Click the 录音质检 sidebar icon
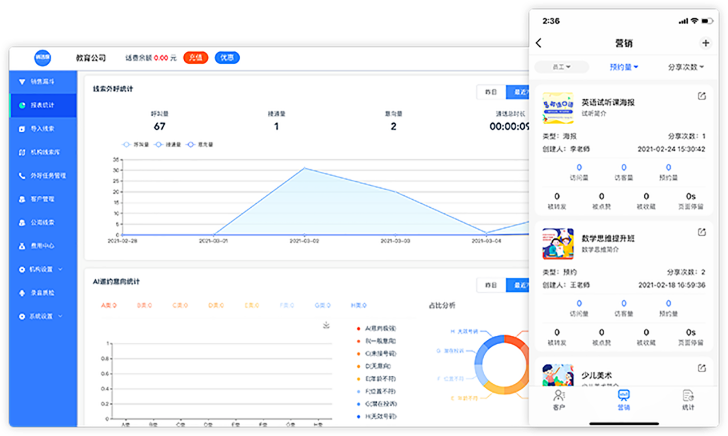728x436 pixels. [x=22, y=293]
